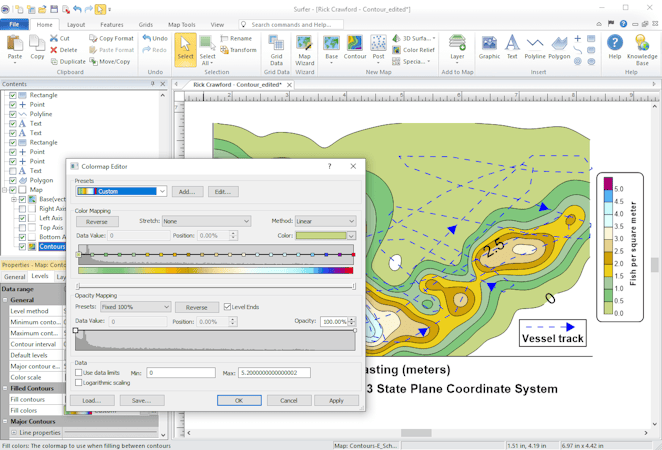Select the Polyline drawing tool

[x=535, y=47]
